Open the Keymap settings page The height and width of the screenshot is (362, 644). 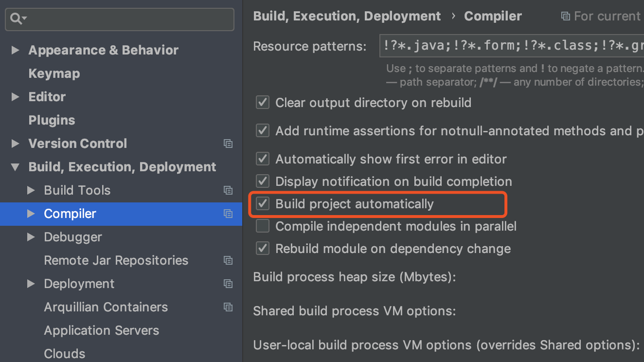(54, 73)
